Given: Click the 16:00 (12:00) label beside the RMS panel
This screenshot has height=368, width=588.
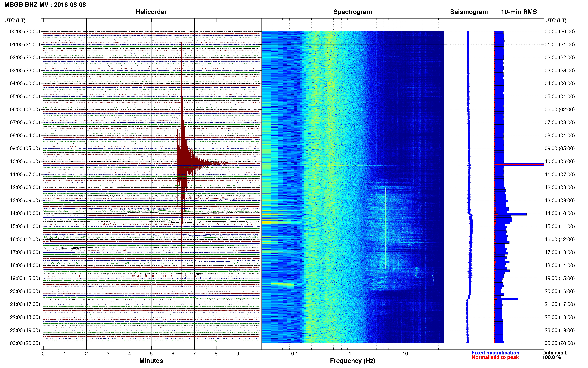Looking at the screenshot, I should tap(560, 239).
